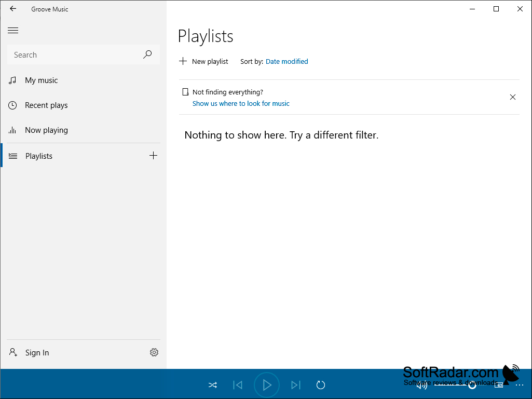
Task: Click Show us where to look for music
Action: click(241, 103)
